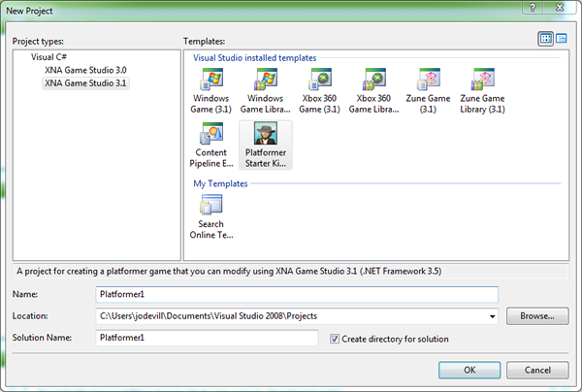The height and width of the screenshot is (392, 582).
Task: Select the Windows Game (3.1) template
Action: [x=210, y=91]
